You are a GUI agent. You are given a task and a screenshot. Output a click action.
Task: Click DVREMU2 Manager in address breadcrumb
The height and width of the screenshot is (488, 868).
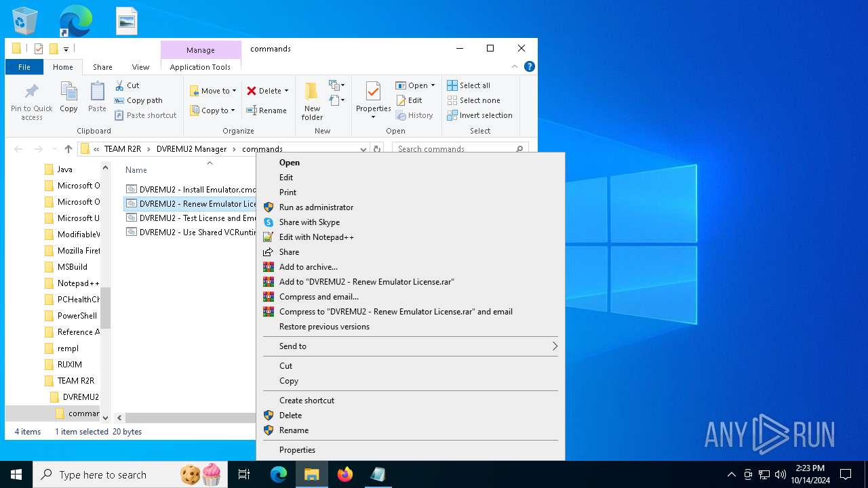click(x=191, y=149)
